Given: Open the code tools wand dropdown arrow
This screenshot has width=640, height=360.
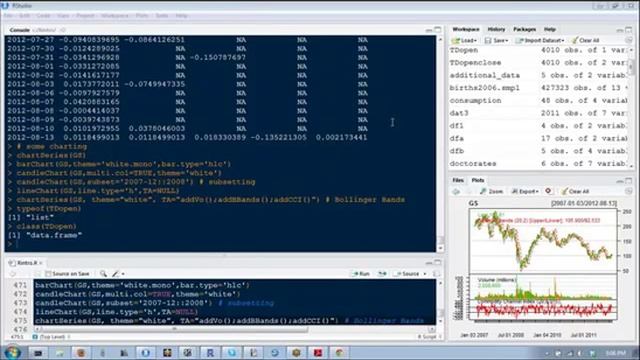Looking at the screenshot, I should (123, 274).
